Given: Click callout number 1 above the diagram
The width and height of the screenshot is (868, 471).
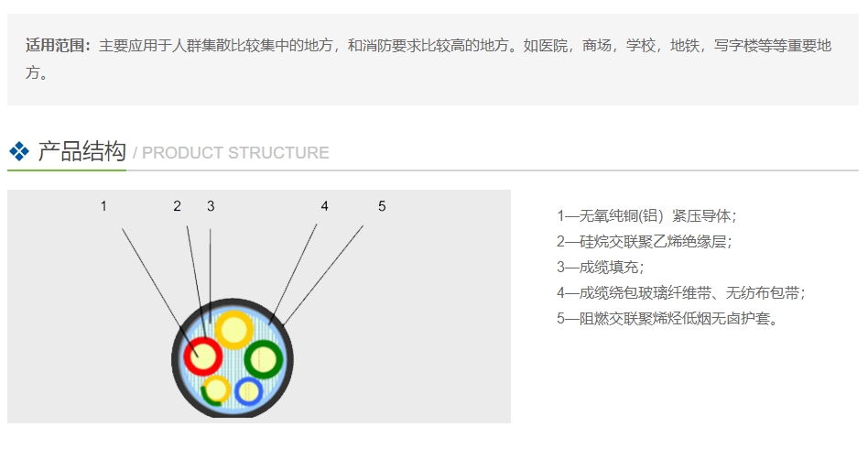Looking at the screenshot, I should pos(103,206).
